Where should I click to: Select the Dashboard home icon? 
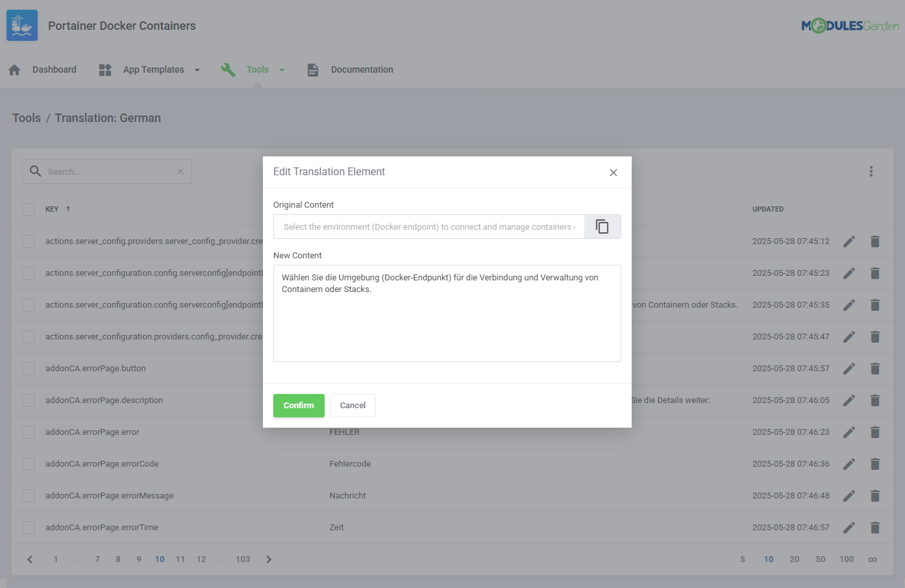click(x=14, y=69)
